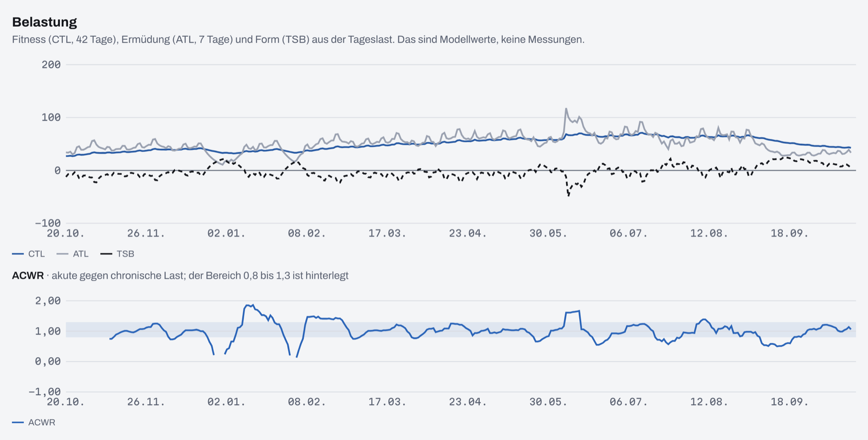Click the shaded 0,8 to 1,3 ACWR band
This screenshot has width=868, height=440.
461,329
